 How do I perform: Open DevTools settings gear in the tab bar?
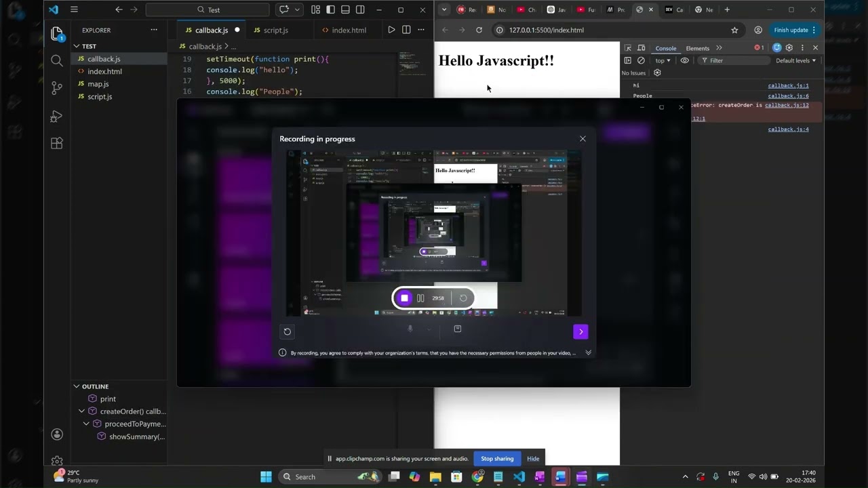[789, 48]
